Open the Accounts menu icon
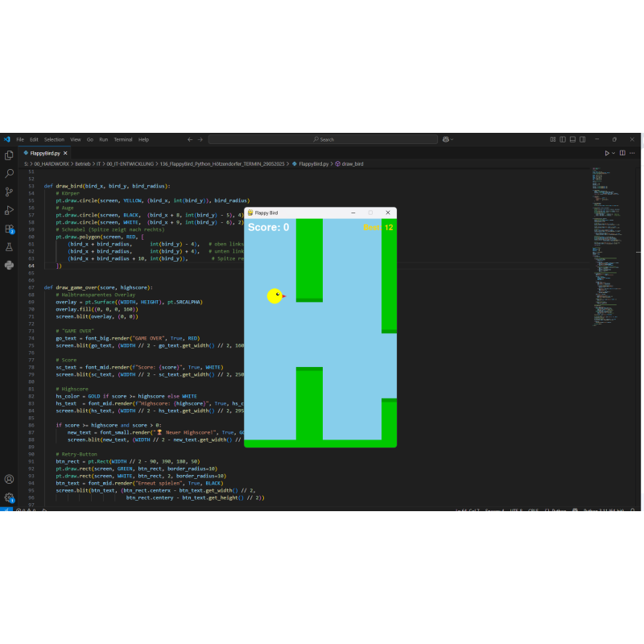Viewport: 644px width, 644px height. pyautogui.click(x=9, y=479)
